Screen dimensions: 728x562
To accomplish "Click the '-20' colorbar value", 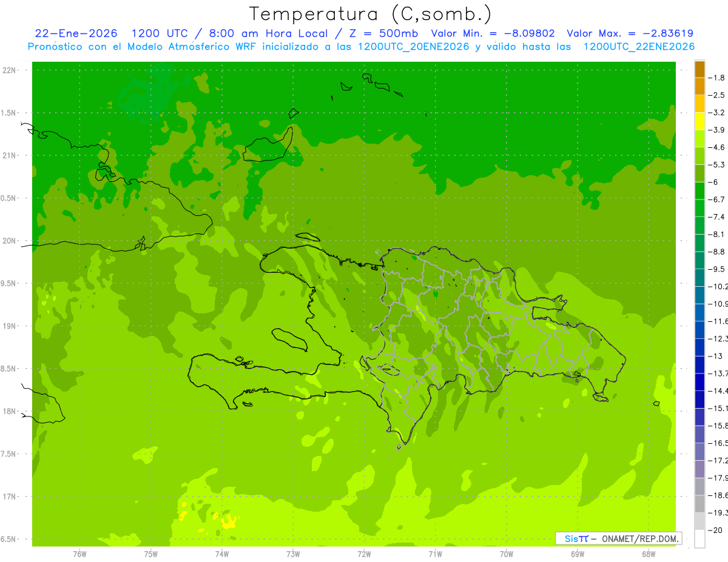I will [x=716, y=530].
